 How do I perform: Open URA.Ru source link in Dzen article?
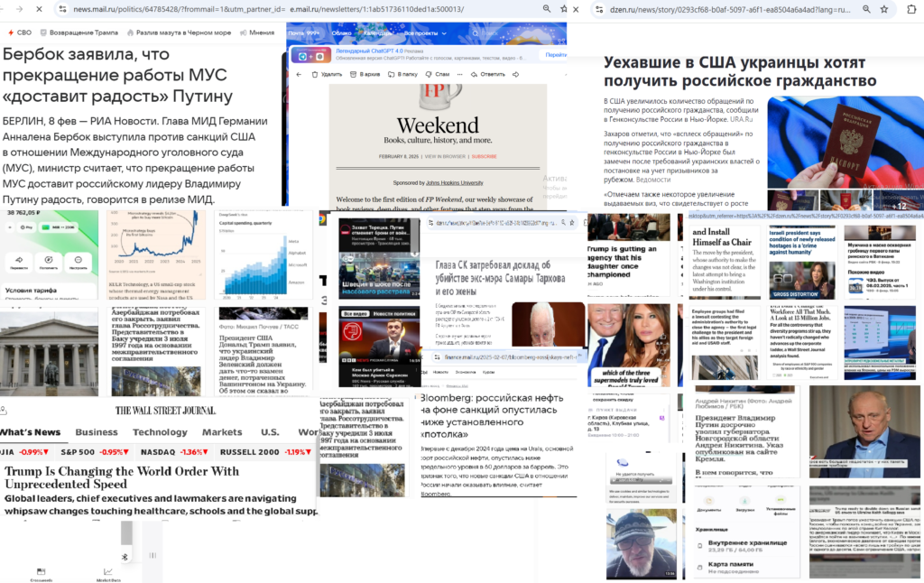(x=742, y=119)
